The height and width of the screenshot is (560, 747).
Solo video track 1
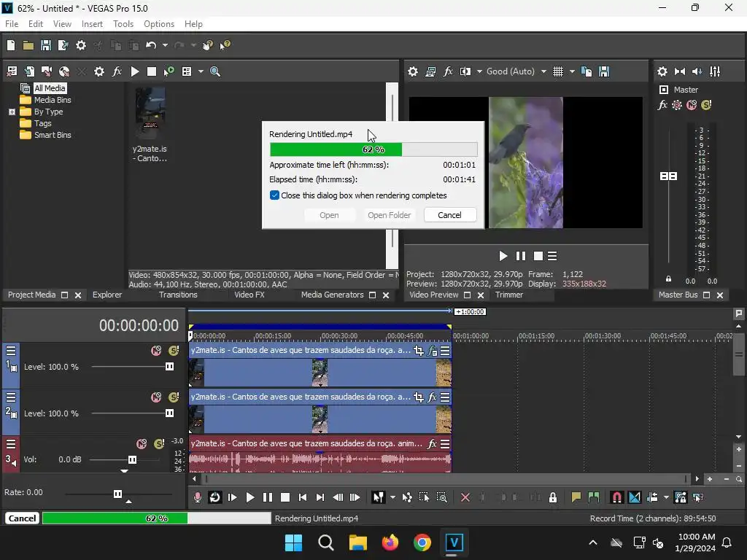[174, 351]
